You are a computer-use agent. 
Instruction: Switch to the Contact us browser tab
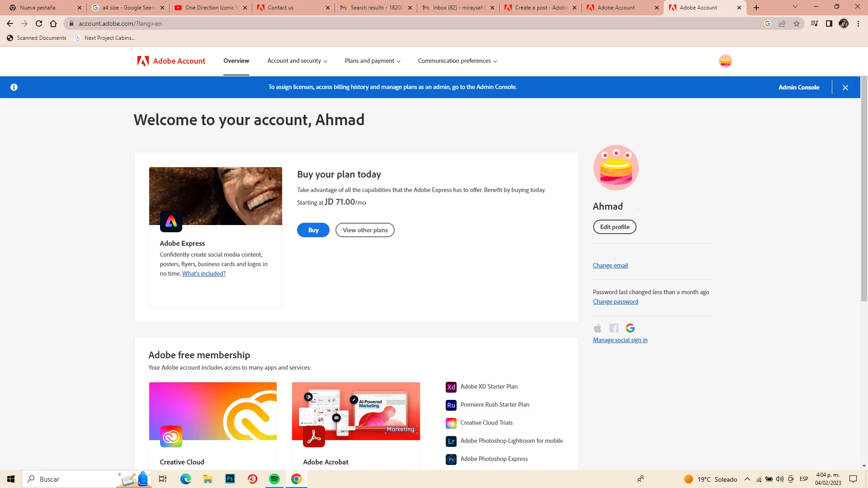pyautogui.click(x=280, y=8)
